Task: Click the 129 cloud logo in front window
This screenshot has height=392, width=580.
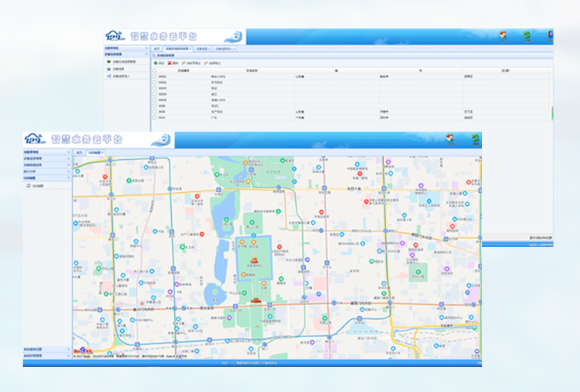Action: pos(35,140)
